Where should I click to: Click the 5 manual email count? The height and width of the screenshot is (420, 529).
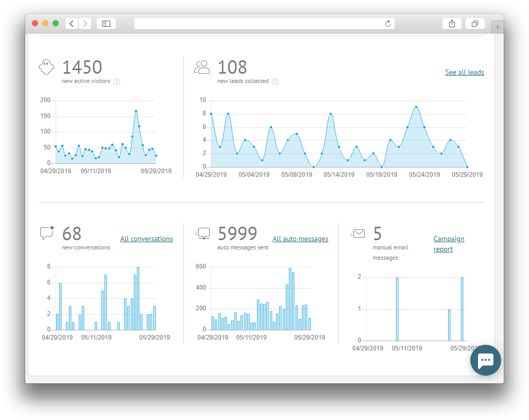pos(377,233)
